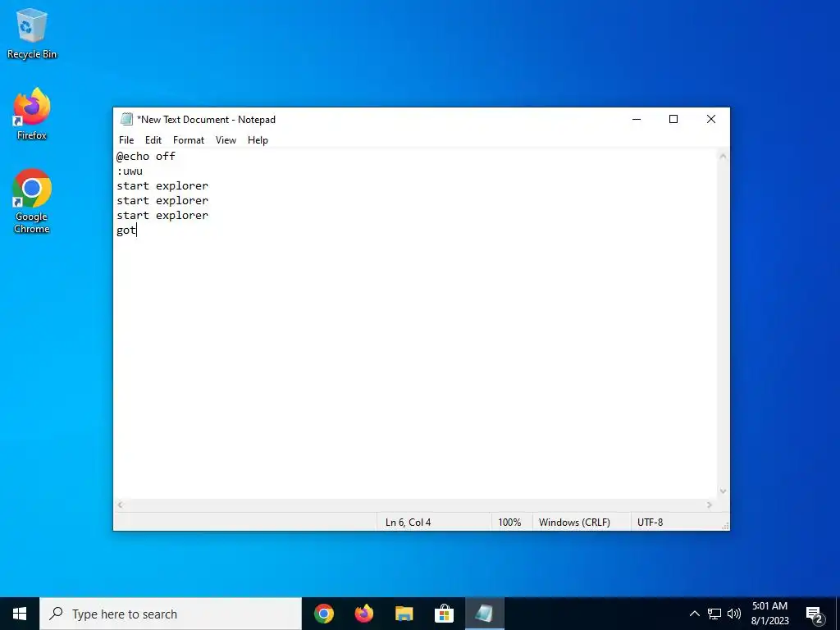
Task: Place cursor in ':uwu' label line
Action: coord(130,171)
